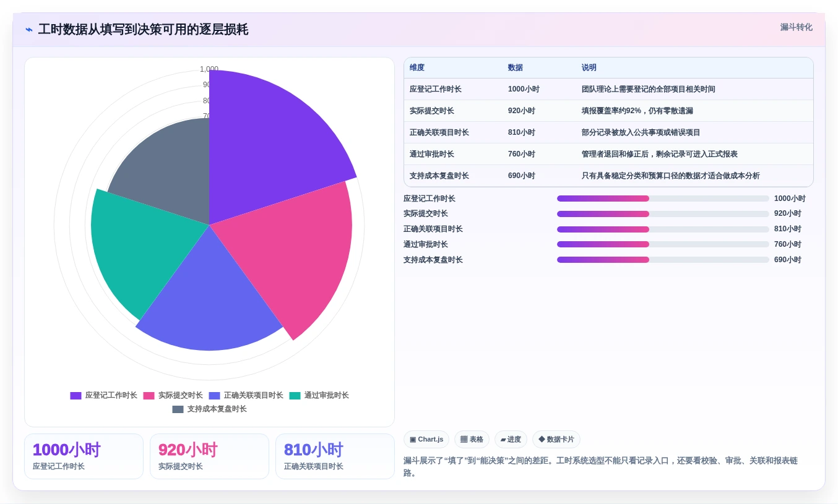Click the progress bar for 应登记工作时长
This screenshot has width=838, height=504.
663,199
